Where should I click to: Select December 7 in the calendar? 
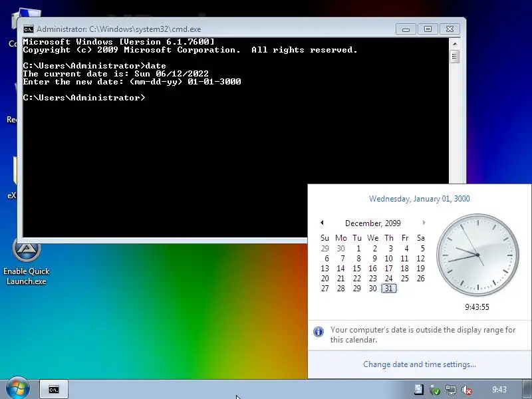pos(341,259)
